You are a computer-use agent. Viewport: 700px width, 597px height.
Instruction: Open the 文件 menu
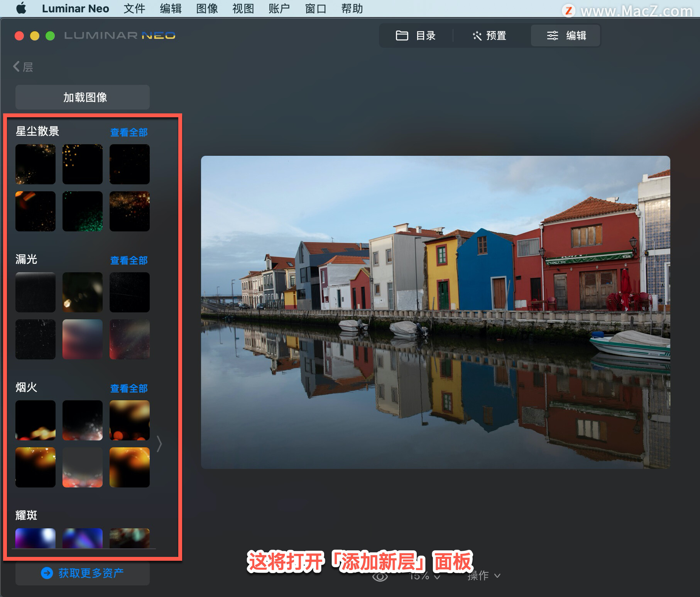pos(134,8)
